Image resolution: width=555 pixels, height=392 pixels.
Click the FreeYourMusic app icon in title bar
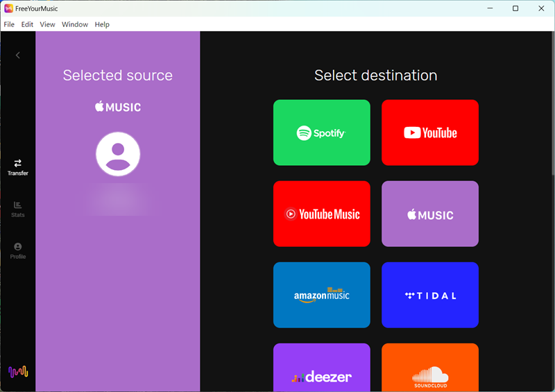[x=8, y=8]
